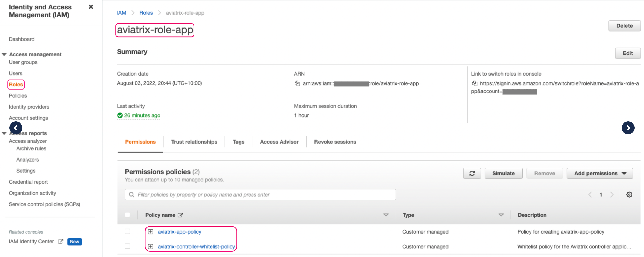
Task: Click the left navigation collapse arrow
Action: tap(16, 128)
